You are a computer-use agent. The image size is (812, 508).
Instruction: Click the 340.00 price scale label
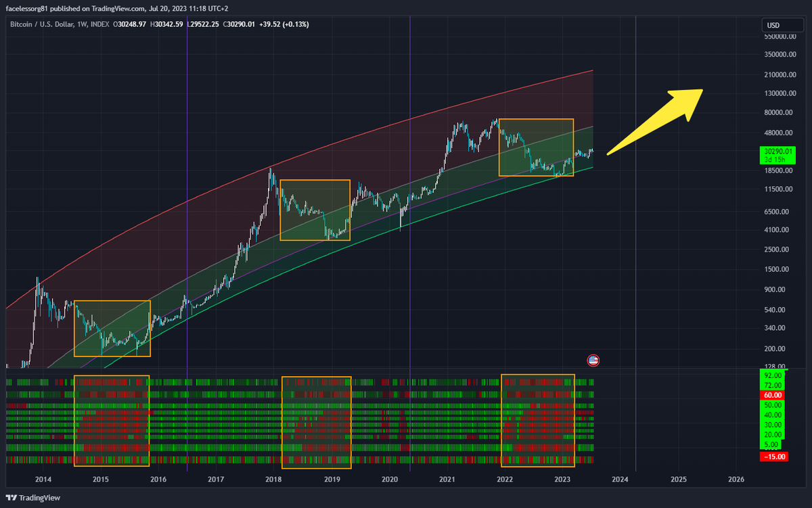point(775,328)
